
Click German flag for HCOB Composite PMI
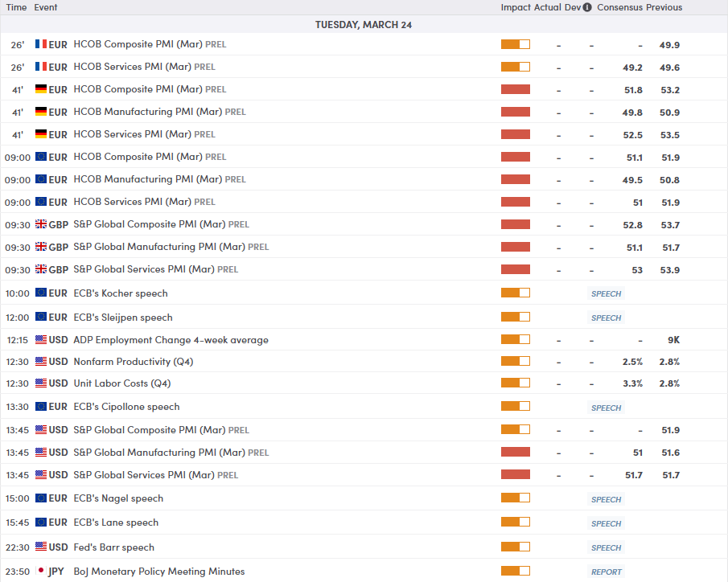coord(41,89)
